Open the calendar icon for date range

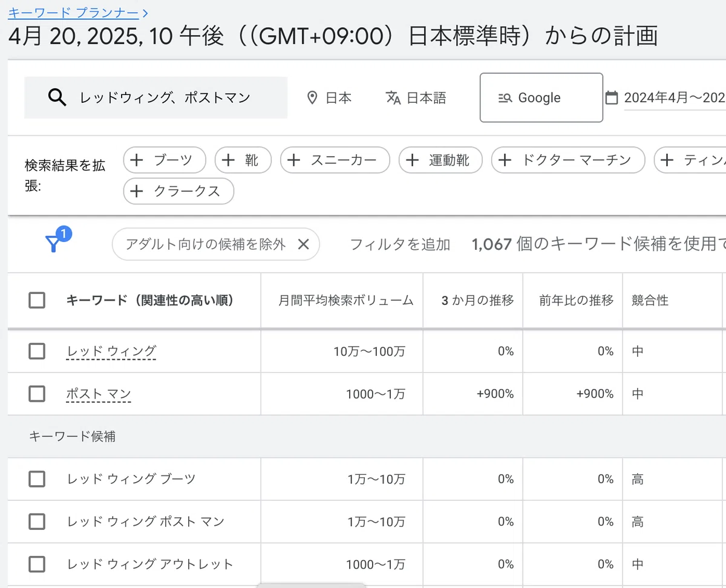pyautogui.click(x=612, y=97)
